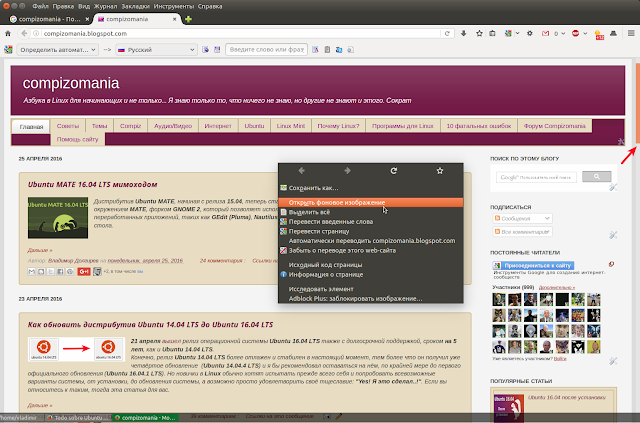Click the red G+1 button
640x423 pixels.
84,272
